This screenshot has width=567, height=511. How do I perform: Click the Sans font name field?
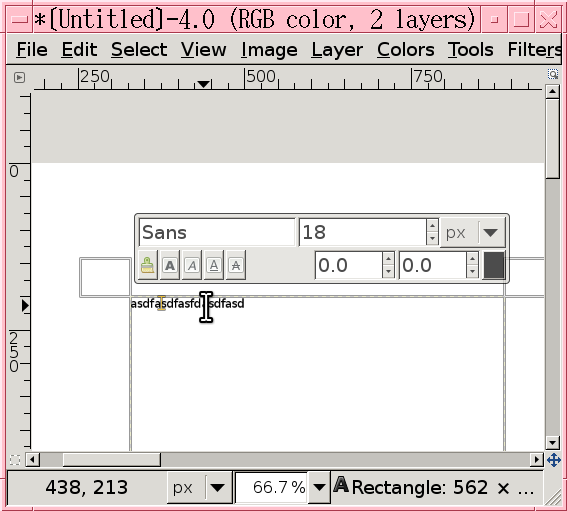click(217, 233)
